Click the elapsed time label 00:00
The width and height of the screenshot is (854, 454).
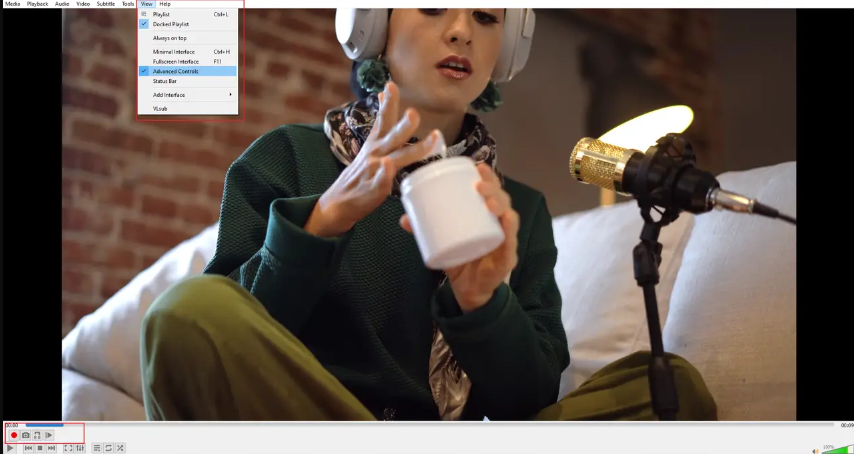click(x=11, y=425)
